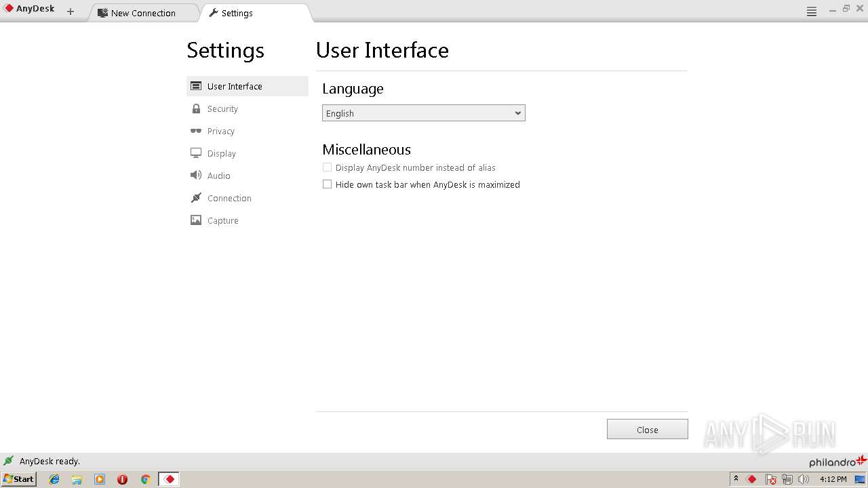Close the Settings page with Close button
Screen dimensions: 868x488
coord(648,430)
